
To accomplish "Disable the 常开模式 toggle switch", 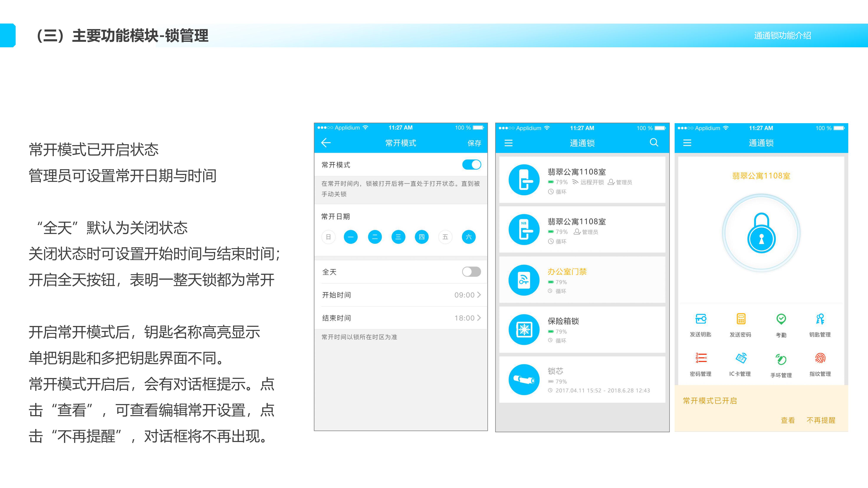I will [471, 165].
